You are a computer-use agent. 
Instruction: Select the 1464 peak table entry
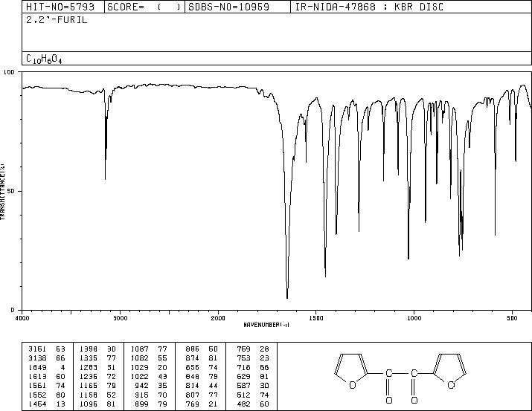pyautogui.click(x=47, y=404)
